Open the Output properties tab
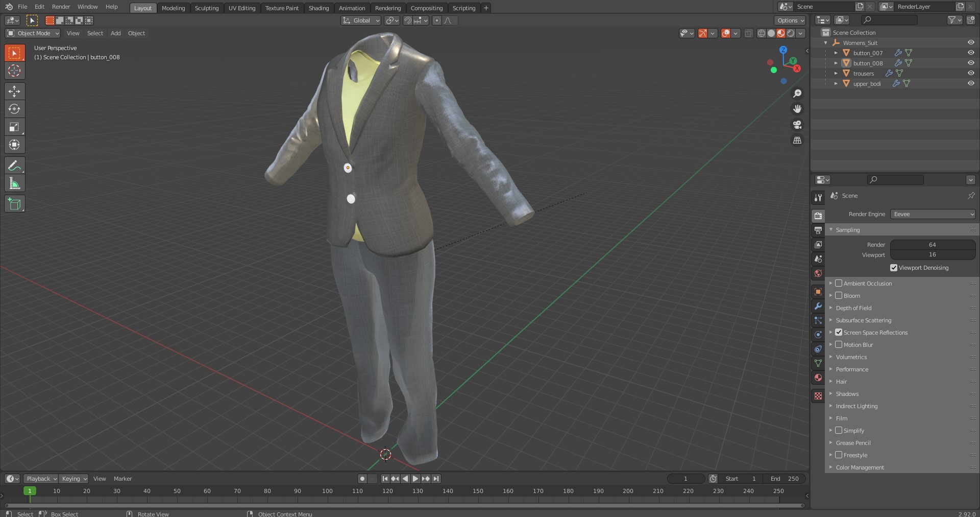Viewport: 980px width, 517px height. coord(818,230)
